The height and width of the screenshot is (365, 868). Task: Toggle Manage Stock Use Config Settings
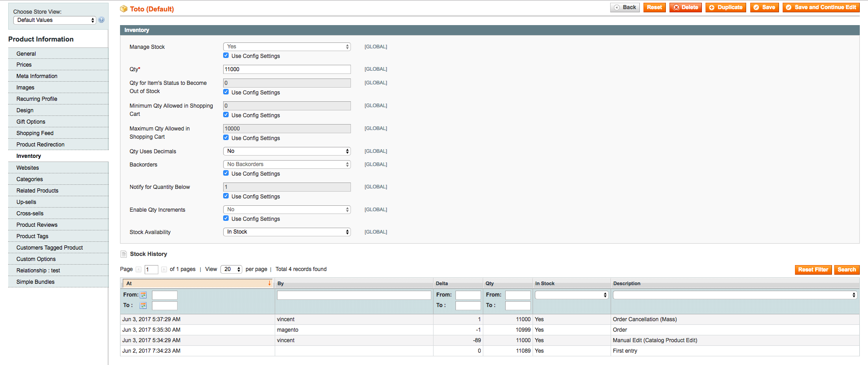226,55
